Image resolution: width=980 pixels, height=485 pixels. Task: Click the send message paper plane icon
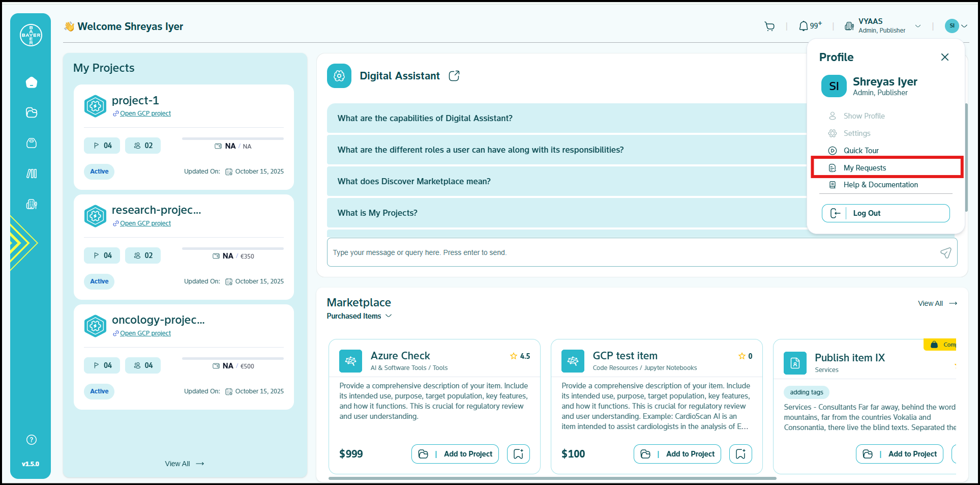pos(945,253)
